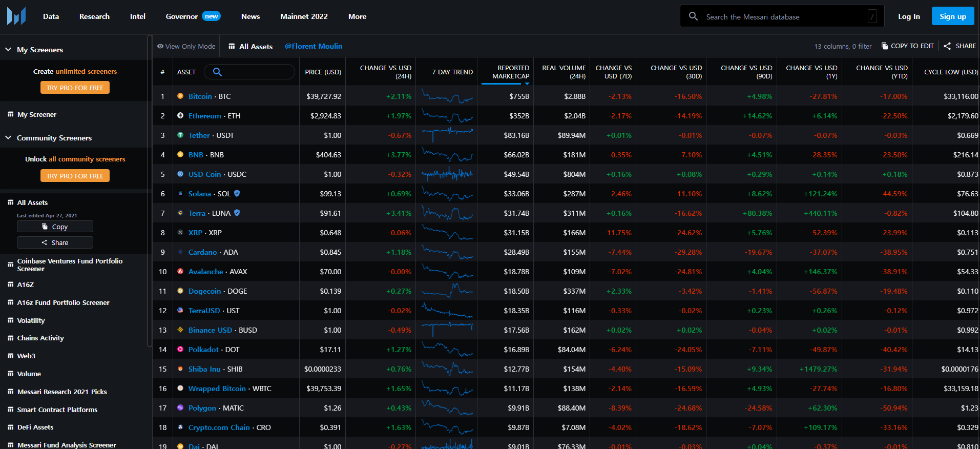Click the View Only Mode eye icon

[x=160, y=46]
